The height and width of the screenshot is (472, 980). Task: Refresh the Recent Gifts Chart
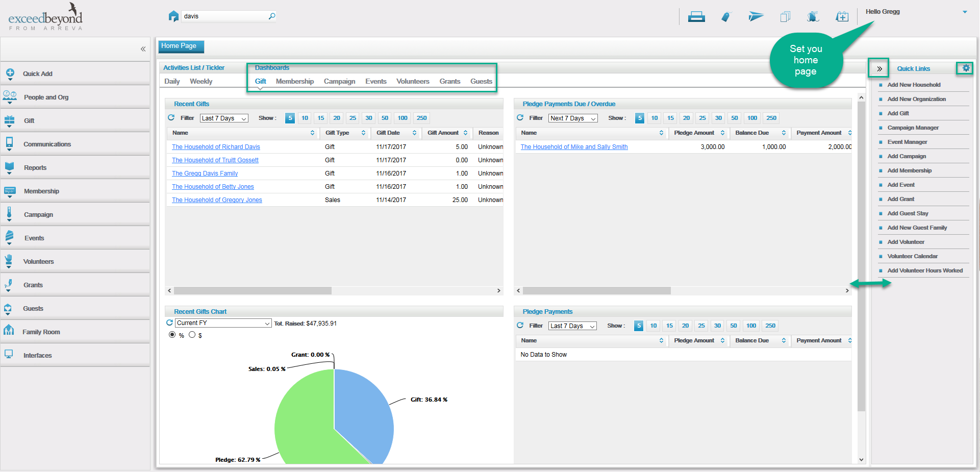point(169,322)
